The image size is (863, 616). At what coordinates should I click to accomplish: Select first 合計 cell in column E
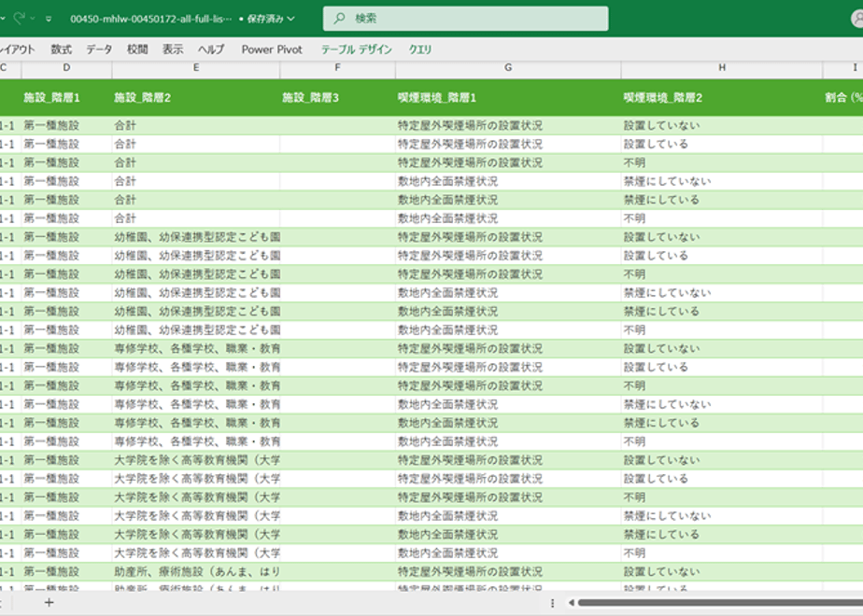(196, 125)
